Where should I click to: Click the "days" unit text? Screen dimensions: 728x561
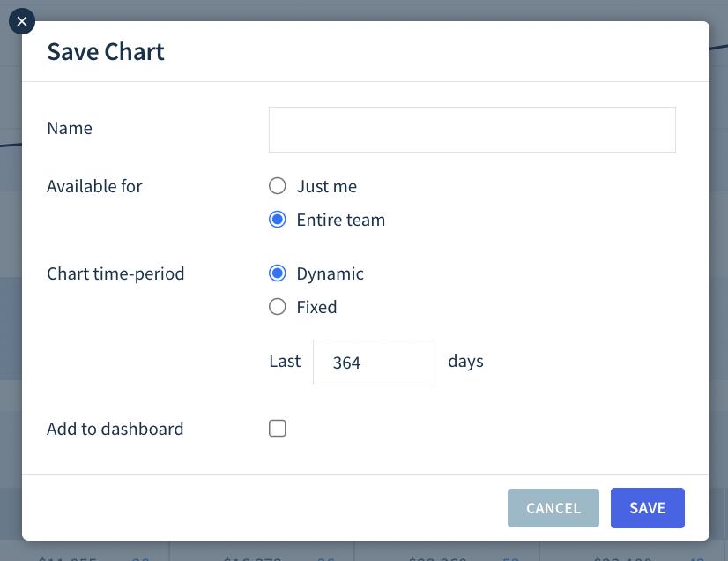point(465,362)
